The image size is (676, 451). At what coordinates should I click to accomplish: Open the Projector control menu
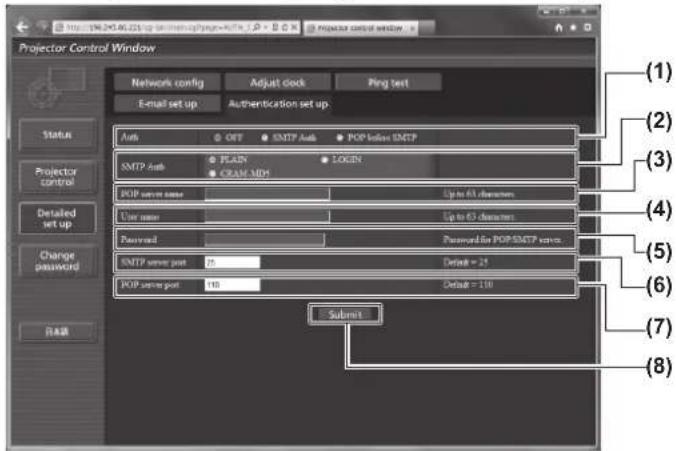pyautogui.click(x=57, y=176)
